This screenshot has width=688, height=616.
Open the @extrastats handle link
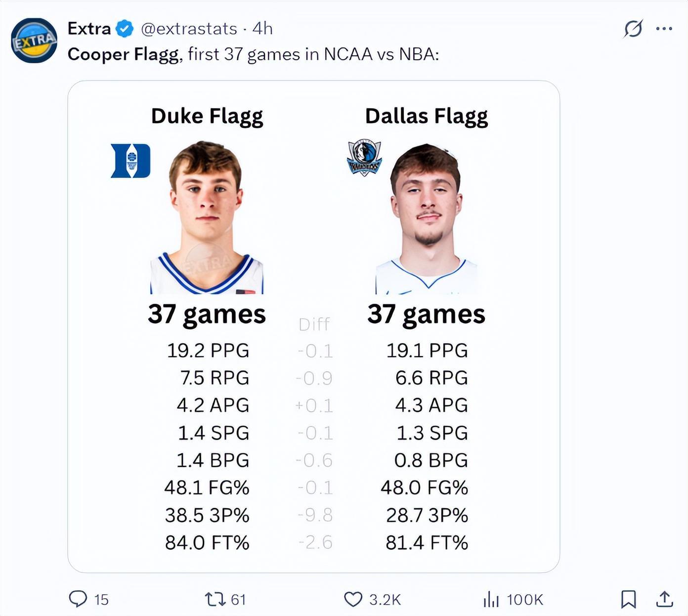(189, 29)
